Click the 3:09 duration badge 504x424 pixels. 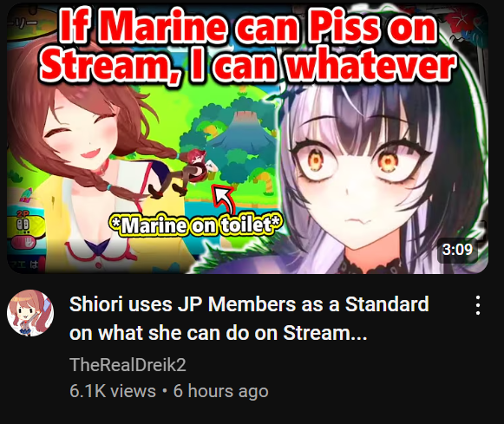[x=457, y=249]
